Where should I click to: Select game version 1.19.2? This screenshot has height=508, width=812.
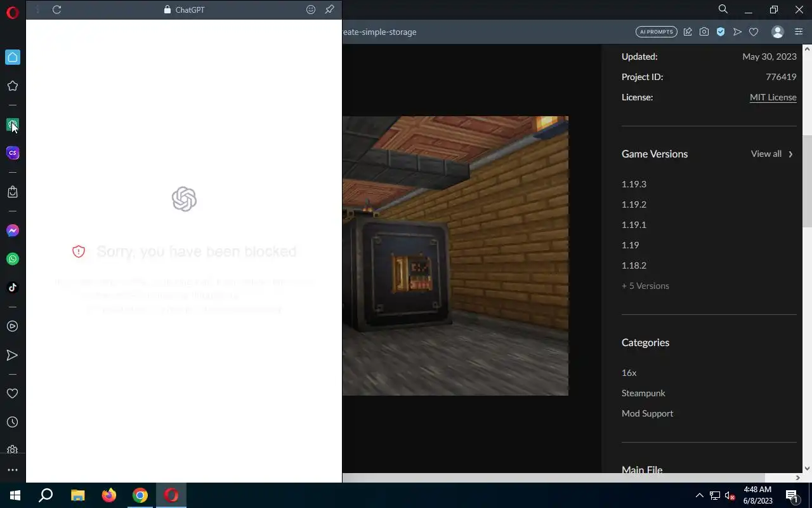634,204
